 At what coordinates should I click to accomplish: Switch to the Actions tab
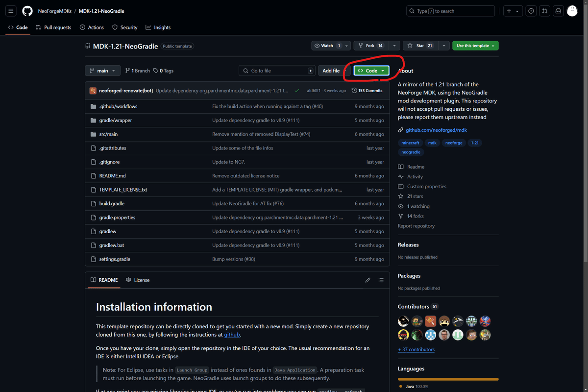click(x=92, y=27)
